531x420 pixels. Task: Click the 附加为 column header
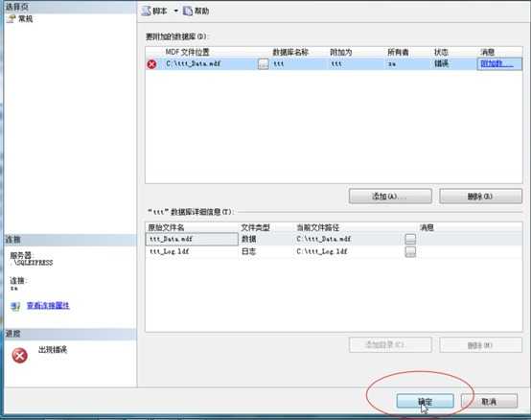341,52
